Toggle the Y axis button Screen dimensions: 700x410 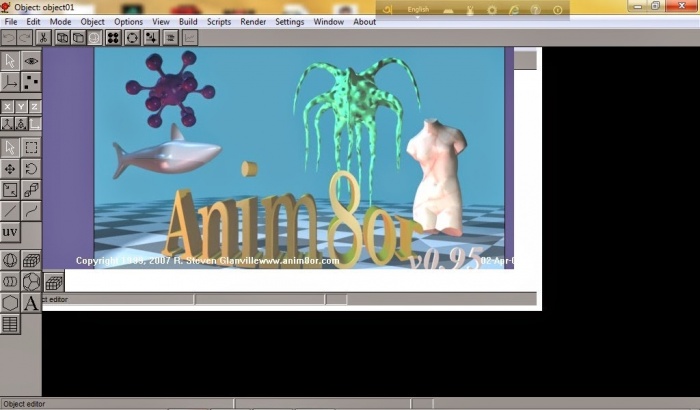tap(21, 106)
